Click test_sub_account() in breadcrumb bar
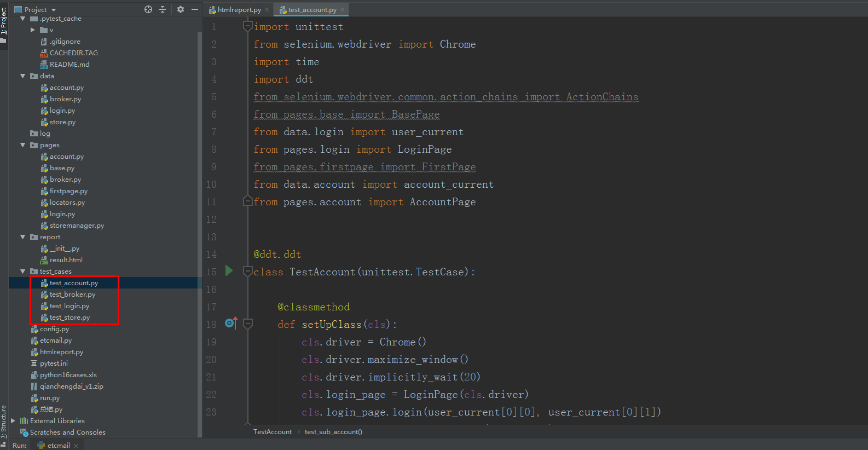The height and width of the screenshot is (450, 868). [x=333, y=432]
